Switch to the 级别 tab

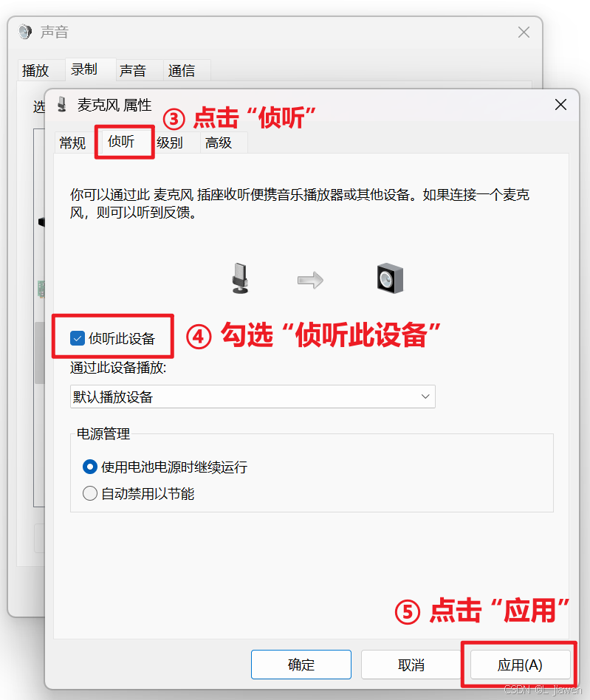[x=170, y=143]
